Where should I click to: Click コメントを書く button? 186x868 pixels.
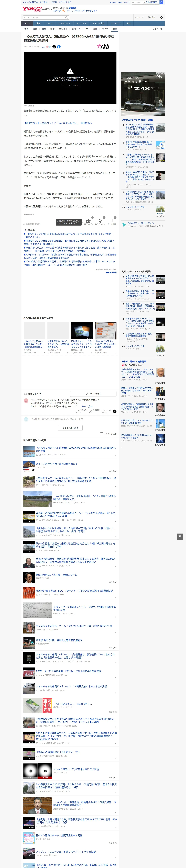click(93, 393)
